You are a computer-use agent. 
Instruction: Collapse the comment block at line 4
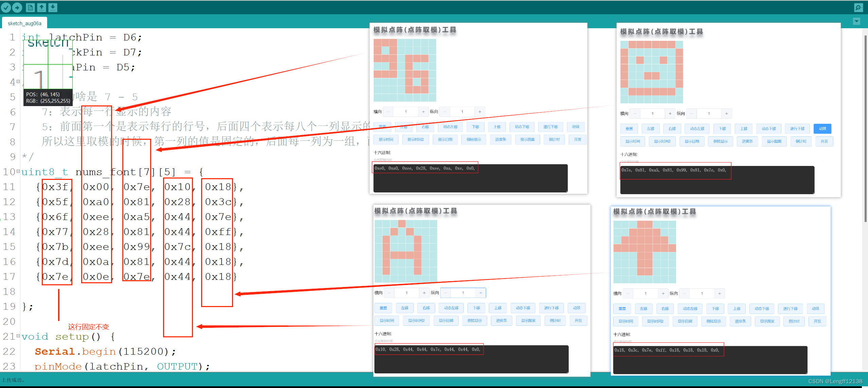click(x=18, y=82)
